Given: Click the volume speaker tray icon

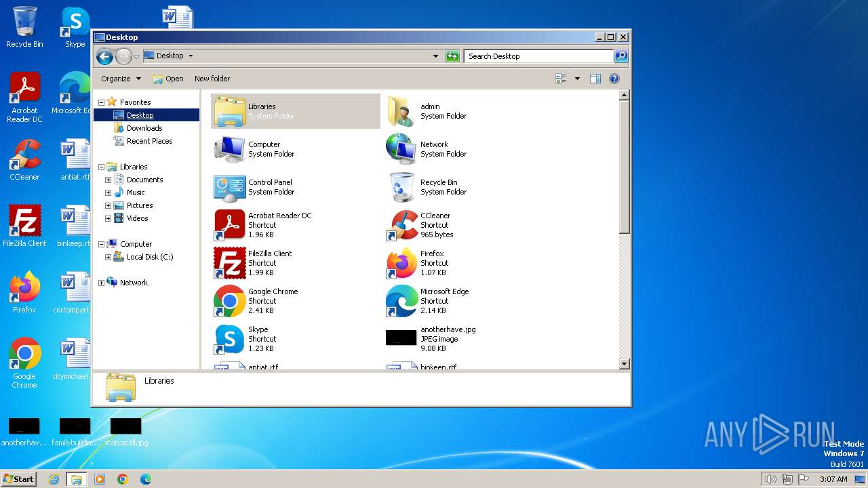Looking at the screenshot, I should [x=770, y=479].
